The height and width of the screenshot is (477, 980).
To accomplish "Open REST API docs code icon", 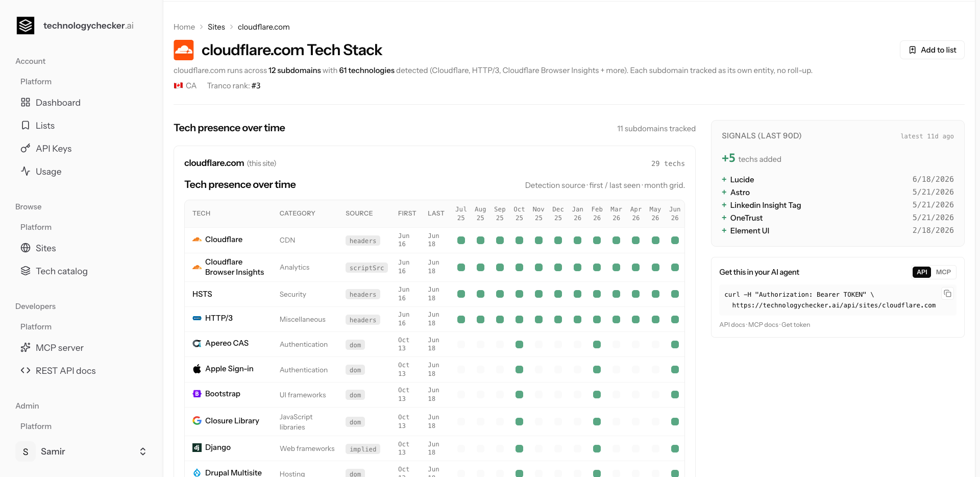I will (x=26, y=370).
